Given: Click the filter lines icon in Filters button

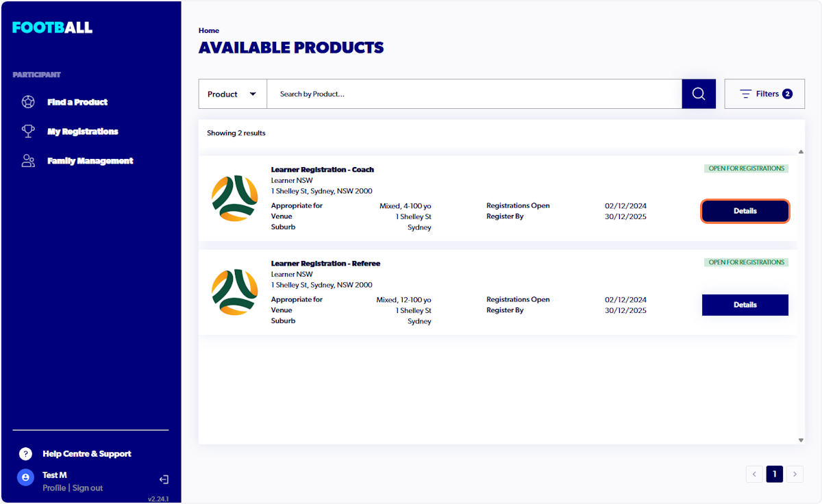Looking at the screenshot, I should coord(746,94).
